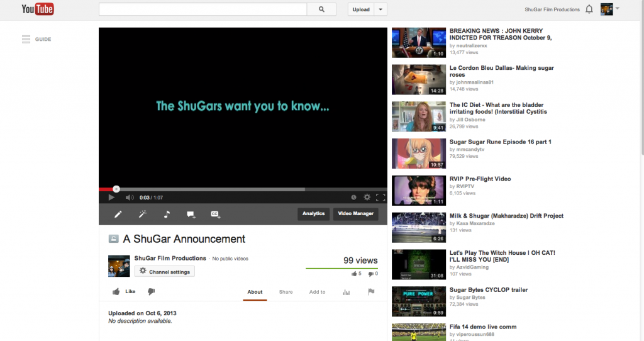Open the pencil Info and Settings editor
The image size is (644, 341).
(118, 214)
